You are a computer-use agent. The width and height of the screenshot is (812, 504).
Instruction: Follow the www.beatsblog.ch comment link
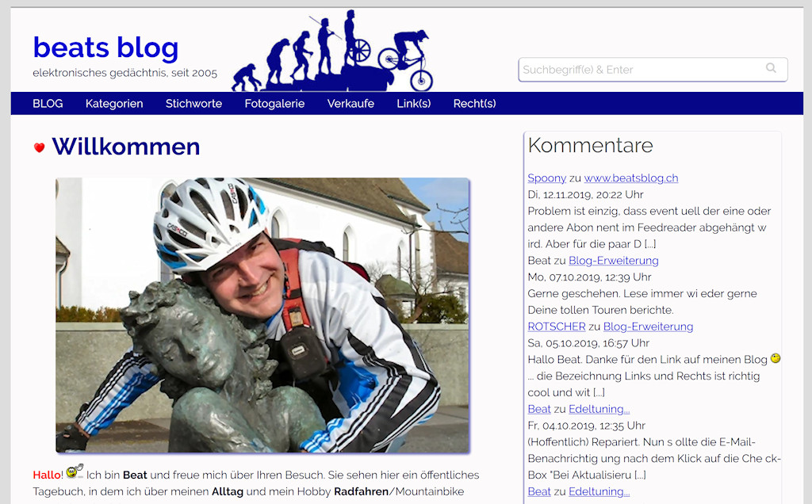click(631, 178)
